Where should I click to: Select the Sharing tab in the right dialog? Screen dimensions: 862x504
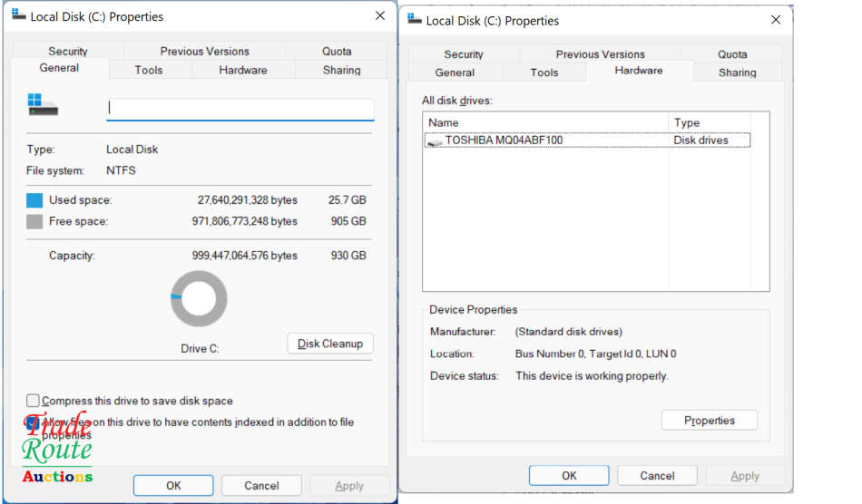tap(737, 73)
